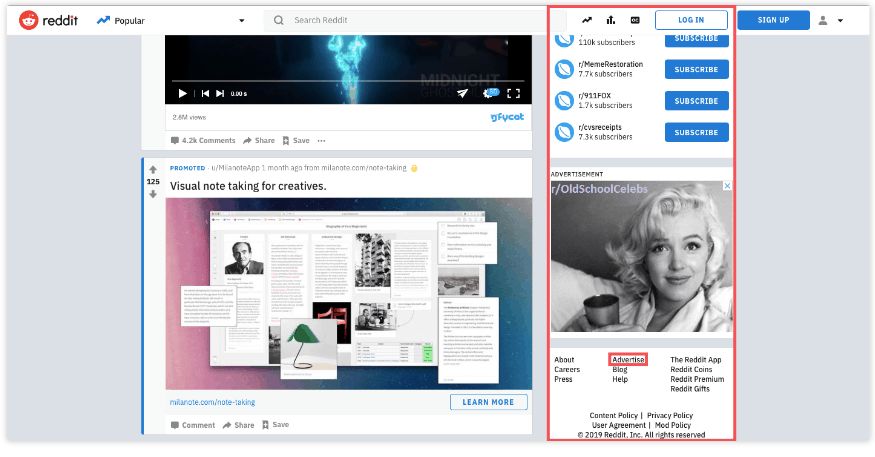Share the promoted Milanote post

point(238,425)
